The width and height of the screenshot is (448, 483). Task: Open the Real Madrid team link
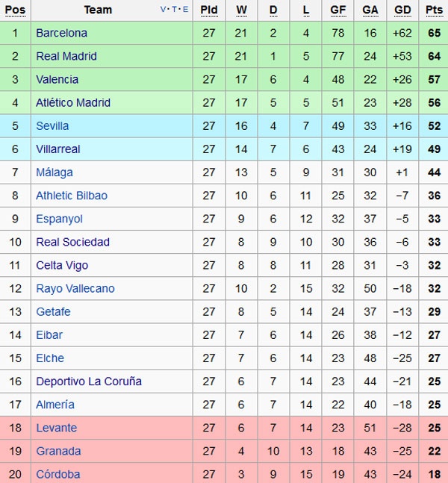click(x=66, y=56)
